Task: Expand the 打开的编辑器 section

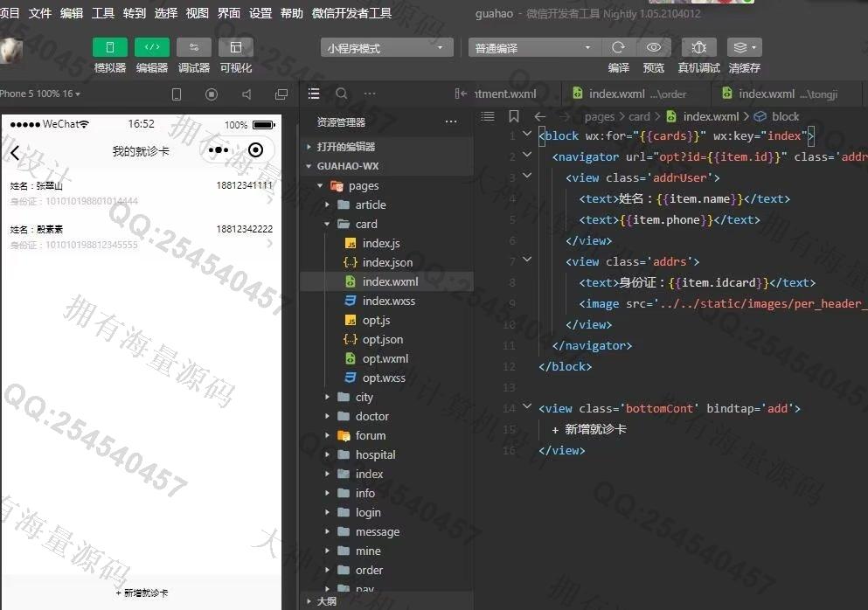Action: [x=387, y=147]
